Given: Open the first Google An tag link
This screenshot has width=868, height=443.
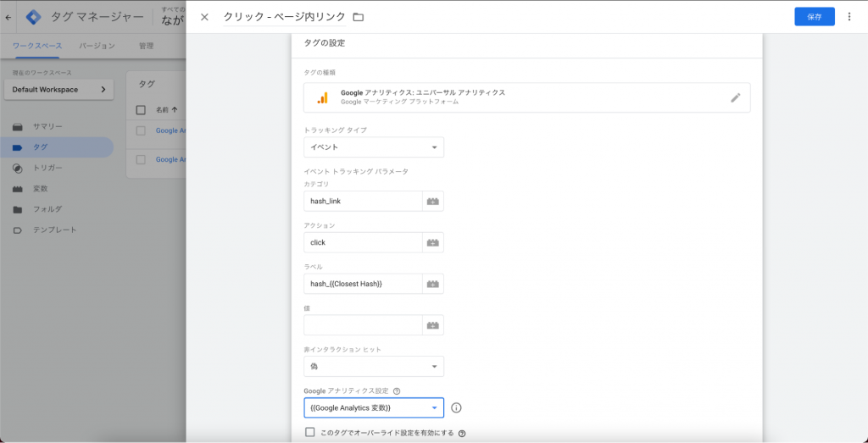Looking at the screenshot, I should 170,130.
